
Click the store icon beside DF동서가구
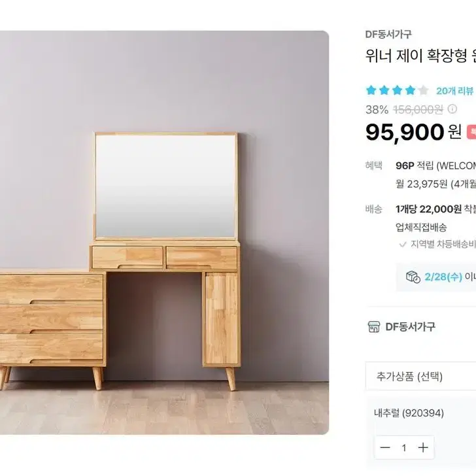click(374, 327)
